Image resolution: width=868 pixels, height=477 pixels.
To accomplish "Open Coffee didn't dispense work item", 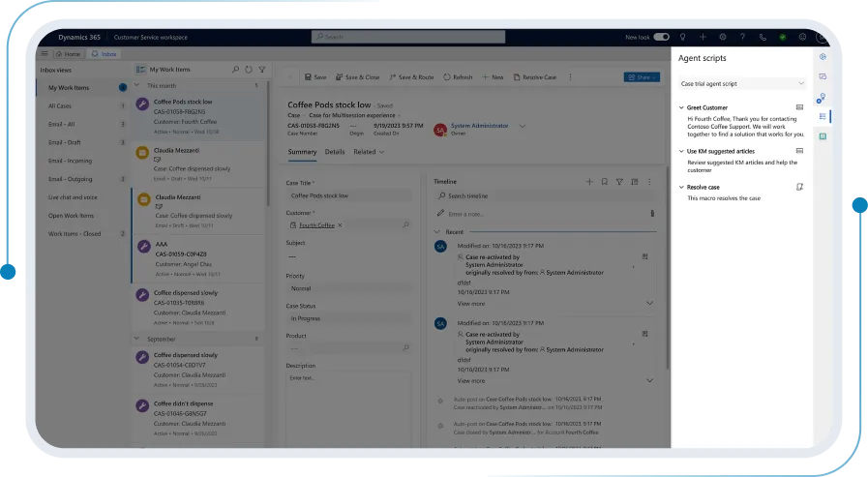I will 198,418.
